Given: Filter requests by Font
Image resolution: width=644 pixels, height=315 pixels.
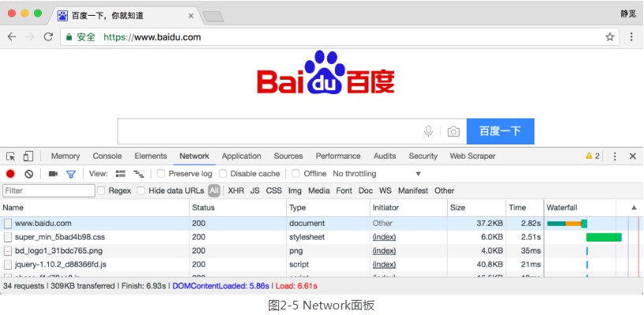Looking at the screenshot, I should 344,191.
